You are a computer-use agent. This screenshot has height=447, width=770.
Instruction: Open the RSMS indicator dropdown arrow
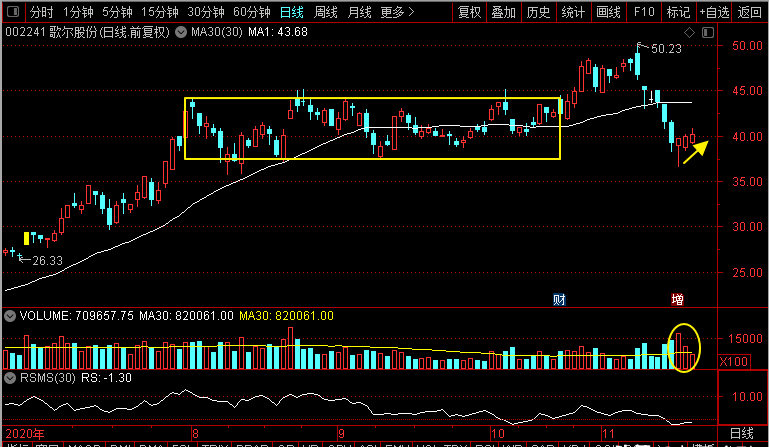click(11, 379)
